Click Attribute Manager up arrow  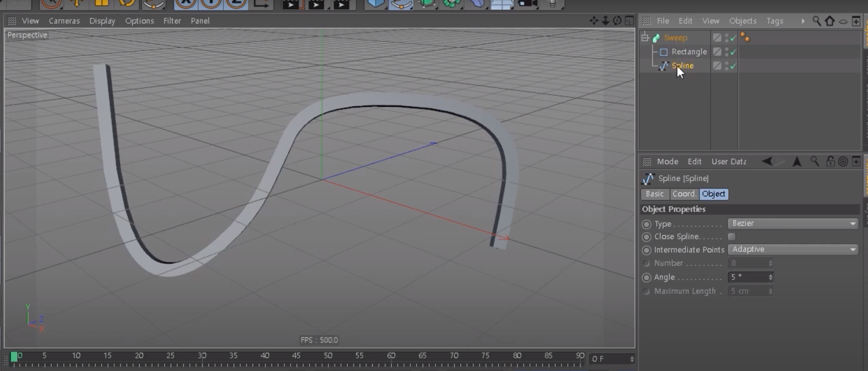(797, 161)
